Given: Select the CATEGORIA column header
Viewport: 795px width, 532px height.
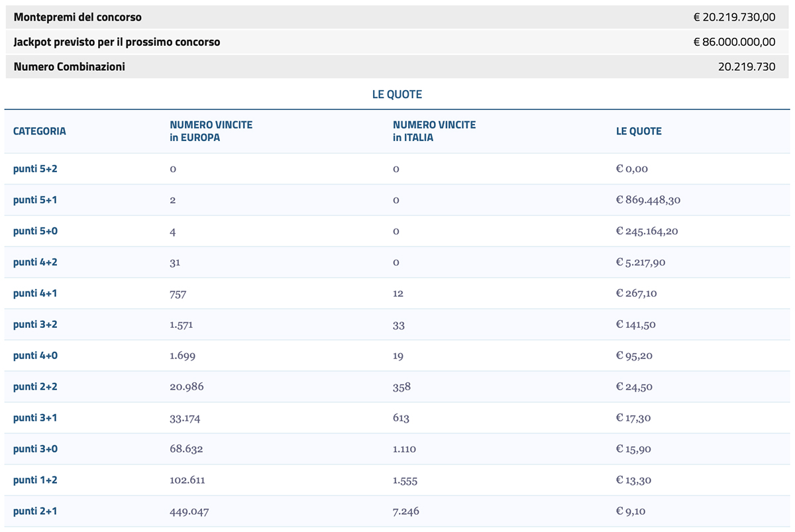Looking at the screenshot, I should coord(39,131).
